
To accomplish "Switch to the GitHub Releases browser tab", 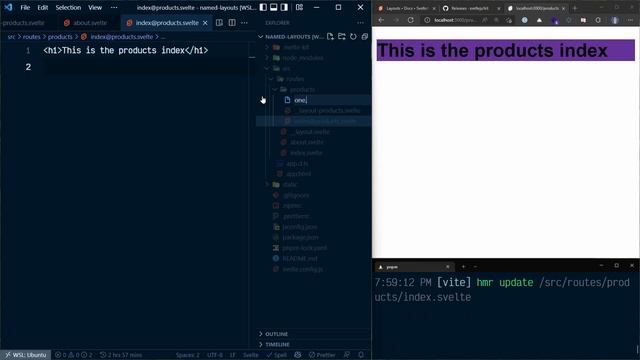I will click(470, 8).
